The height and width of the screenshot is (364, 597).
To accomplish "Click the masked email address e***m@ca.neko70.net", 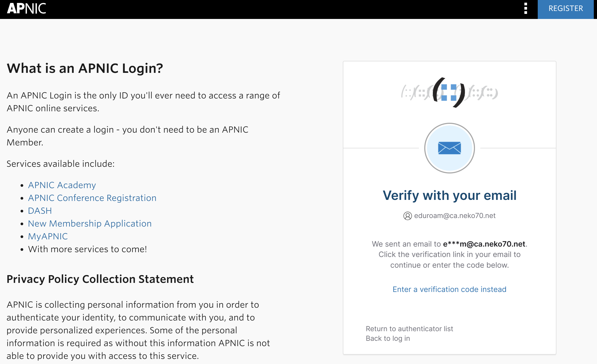I will tap(484, 244).
